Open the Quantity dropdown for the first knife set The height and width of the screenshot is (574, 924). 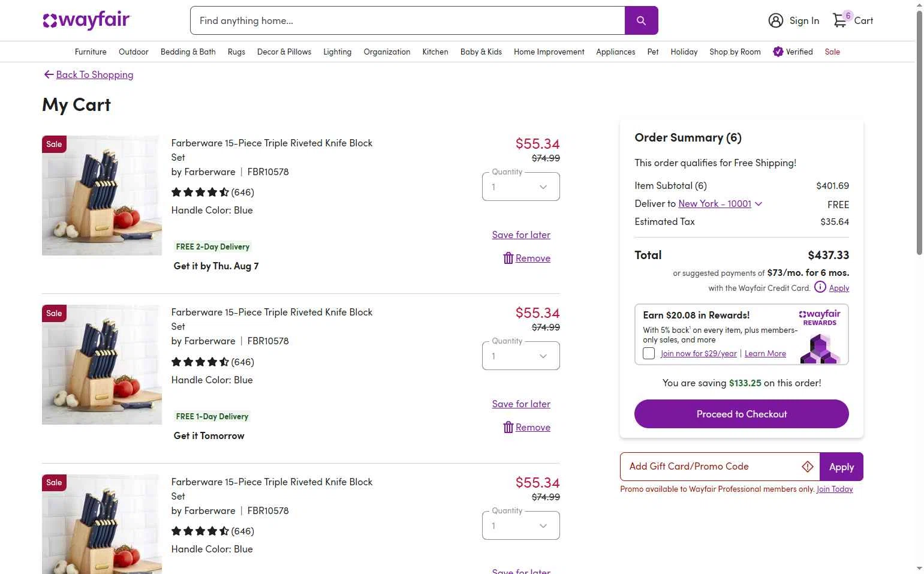(521, 187)
